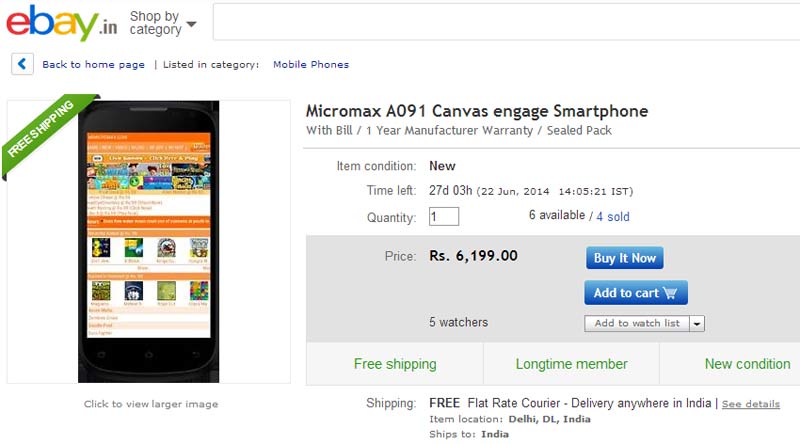The image size is (800, 444).
Task: Click the main search input field
Action: click(x=506, y=22)
